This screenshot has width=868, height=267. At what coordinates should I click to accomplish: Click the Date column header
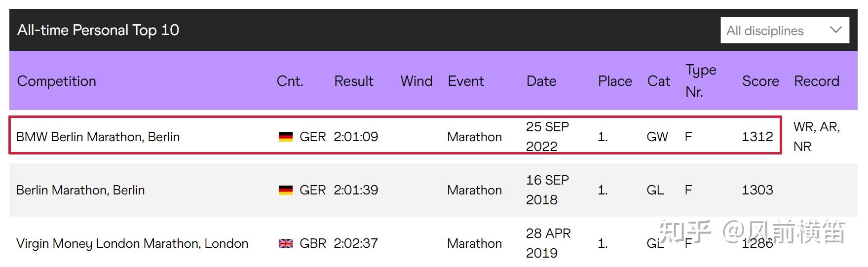point(541,81)
